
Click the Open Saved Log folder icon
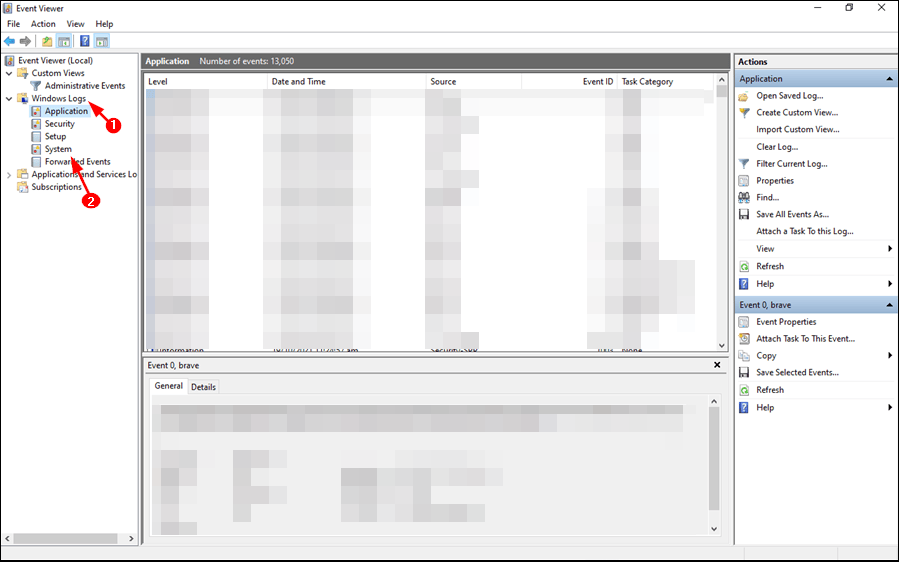[744, 96]
